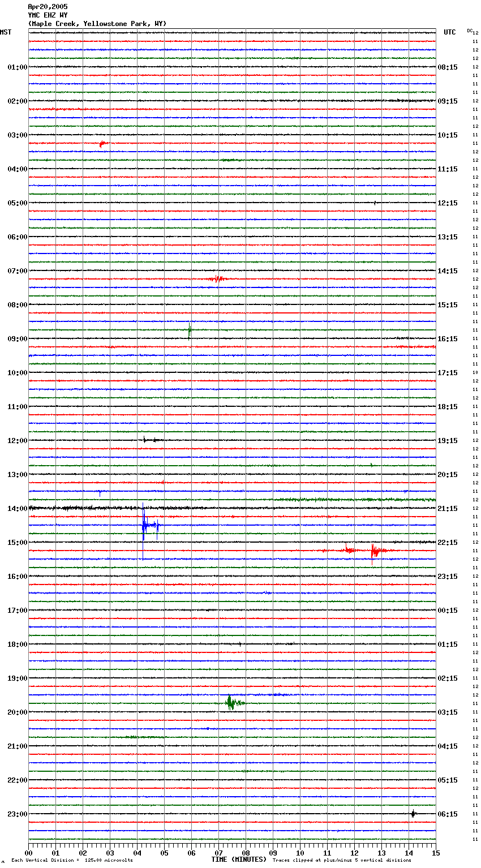Select the station code YMC EHZ WY
This screenshot has width=481, height=868.
(x=48, y=15)
